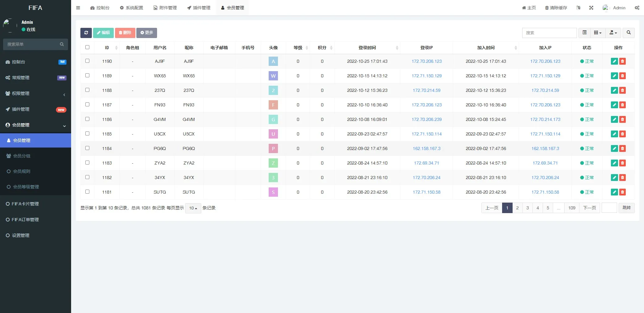Click login IP 172.70.214.59 link

pos(426,90)
